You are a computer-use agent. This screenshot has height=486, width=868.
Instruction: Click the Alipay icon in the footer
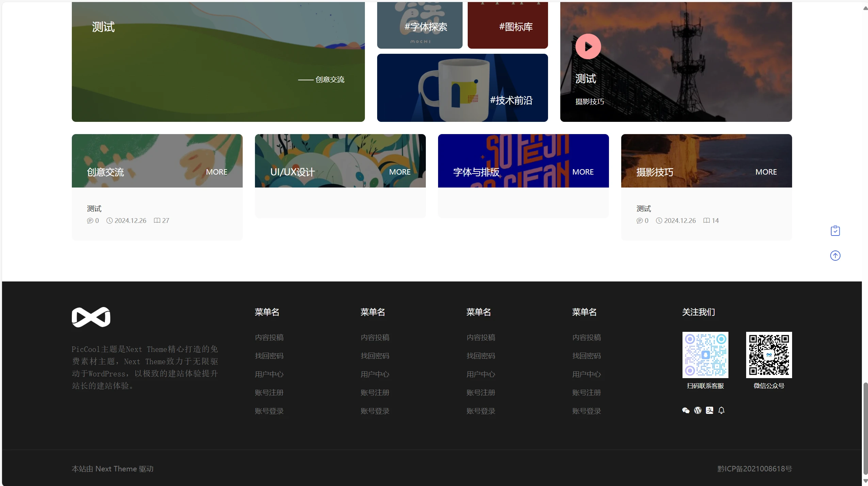pos(709,410)
